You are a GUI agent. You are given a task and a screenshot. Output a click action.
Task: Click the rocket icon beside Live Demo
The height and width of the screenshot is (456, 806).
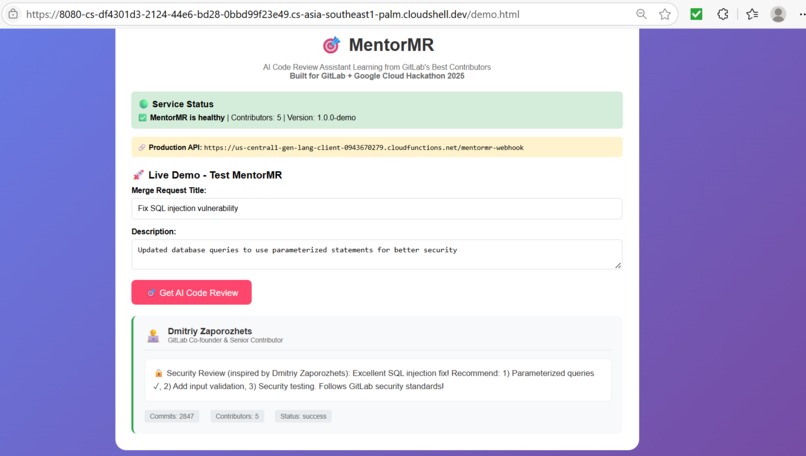click(x=138, y=175)
